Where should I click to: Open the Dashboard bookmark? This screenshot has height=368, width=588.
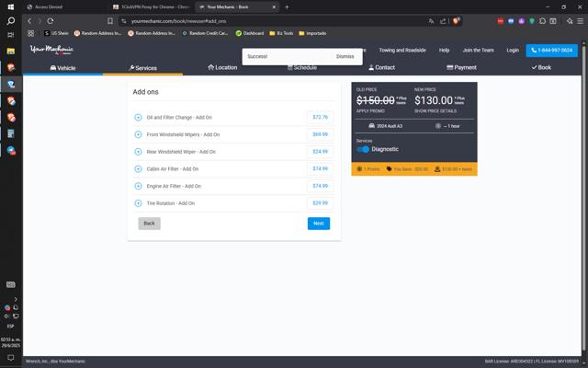click(x=250, y=33)
